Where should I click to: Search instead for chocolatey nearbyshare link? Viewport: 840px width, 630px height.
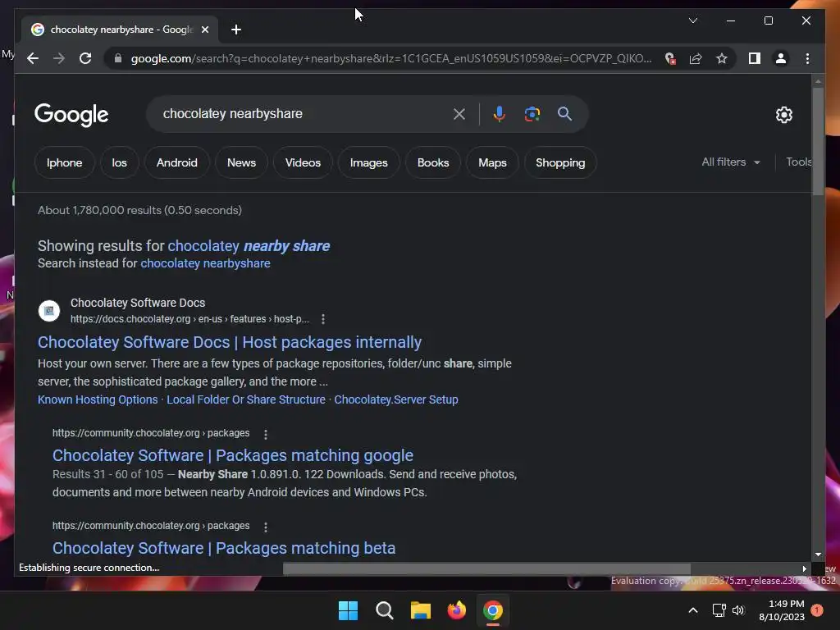tap(205, 263)
